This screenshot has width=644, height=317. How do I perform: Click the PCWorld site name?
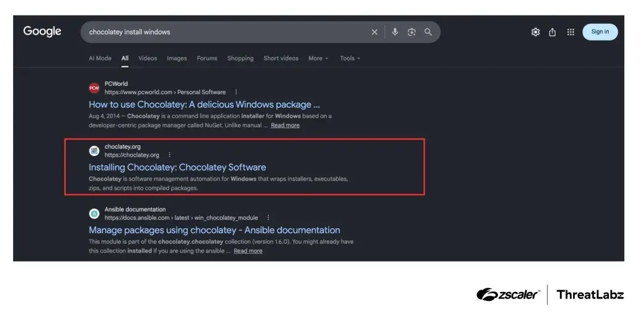[x=116, y=84]
